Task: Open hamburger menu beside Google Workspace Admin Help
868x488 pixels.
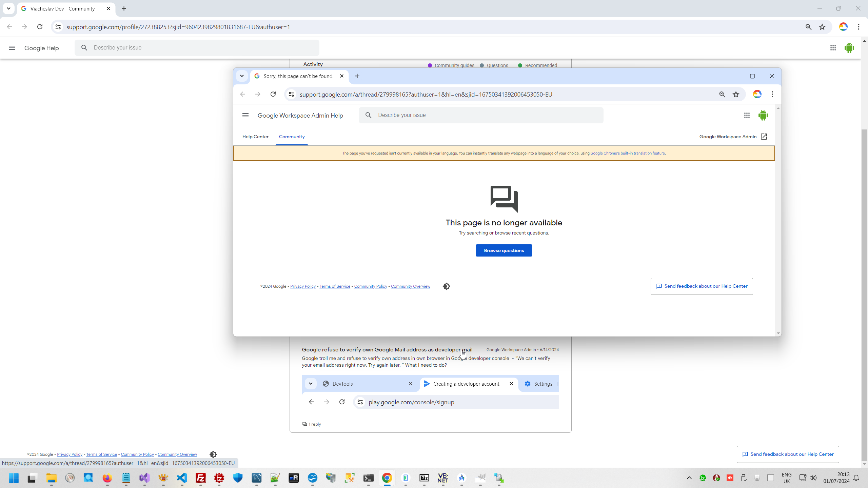Action: [245, 115]
